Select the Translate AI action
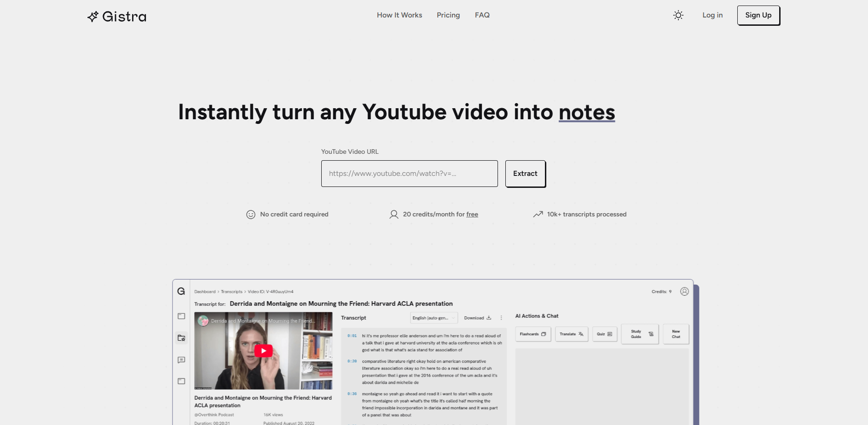 pyautogui.click(x=571, y=334)
